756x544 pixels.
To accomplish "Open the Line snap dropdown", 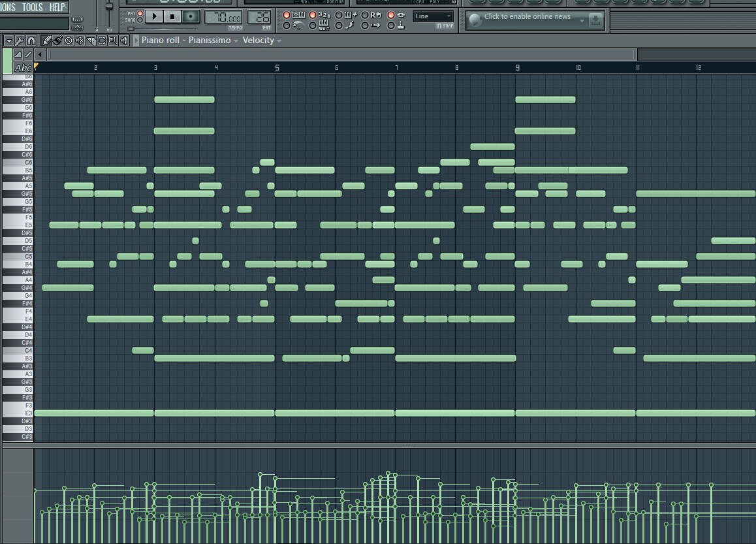I will point(433,16).
